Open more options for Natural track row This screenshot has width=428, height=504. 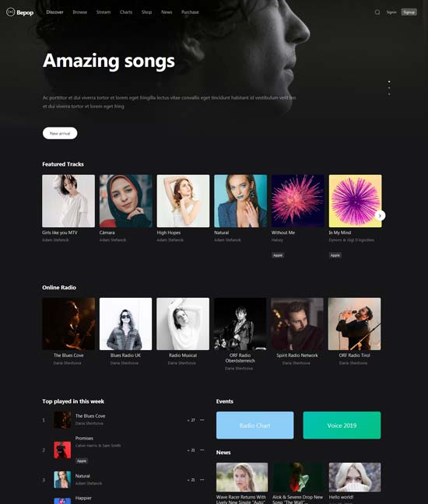point(202,480)
